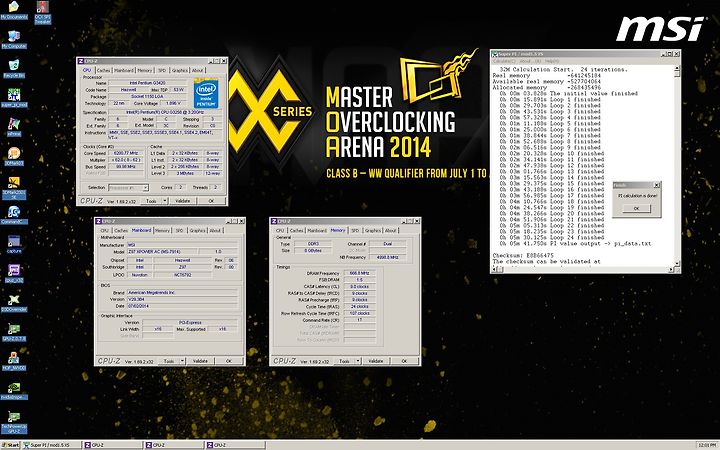Open the Windows Start button
This screenshot has height=450, width=720.
tap(11, 445)
